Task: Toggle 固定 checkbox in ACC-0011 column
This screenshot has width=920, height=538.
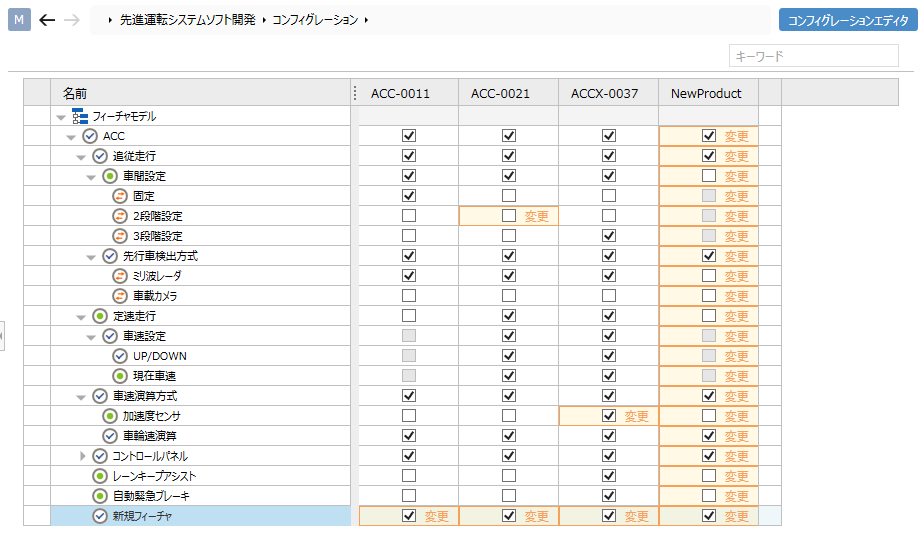Action: click(x=409, y=195)
